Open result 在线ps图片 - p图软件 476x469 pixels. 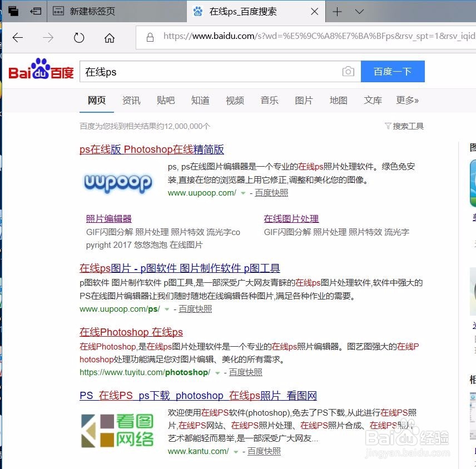click(x=180, y=268)
